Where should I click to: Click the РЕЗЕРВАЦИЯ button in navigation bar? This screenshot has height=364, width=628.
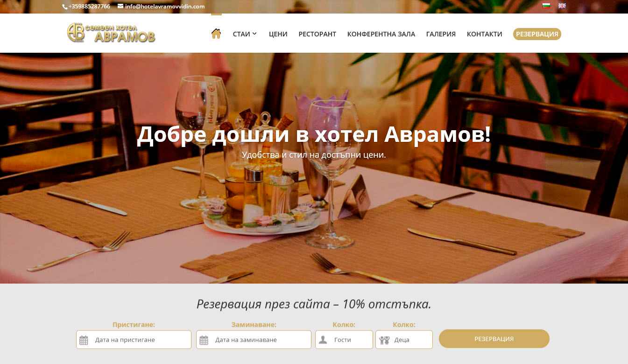(x=537, y=34)
